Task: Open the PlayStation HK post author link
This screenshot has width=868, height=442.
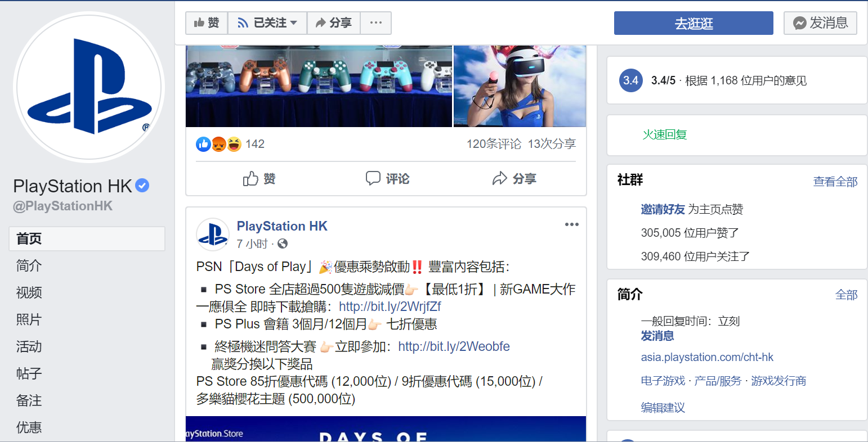Action: 282,226
